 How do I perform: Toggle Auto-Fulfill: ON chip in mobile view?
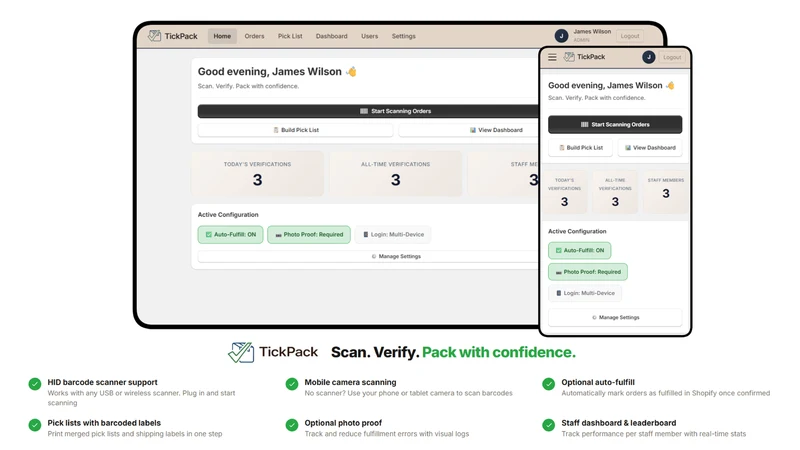(580, 251)
